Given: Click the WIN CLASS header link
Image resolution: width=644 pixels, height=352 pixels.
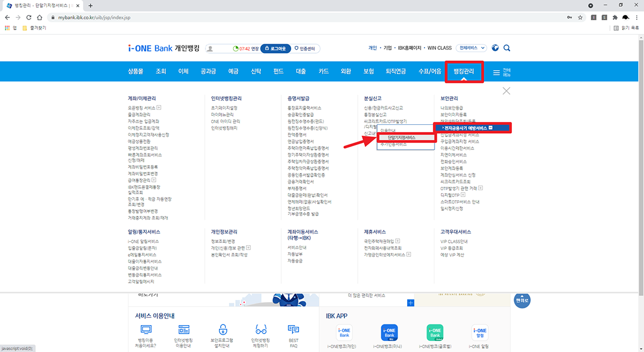Looking at the screenshot, I should pyautogui.click(x=440, y=48).
